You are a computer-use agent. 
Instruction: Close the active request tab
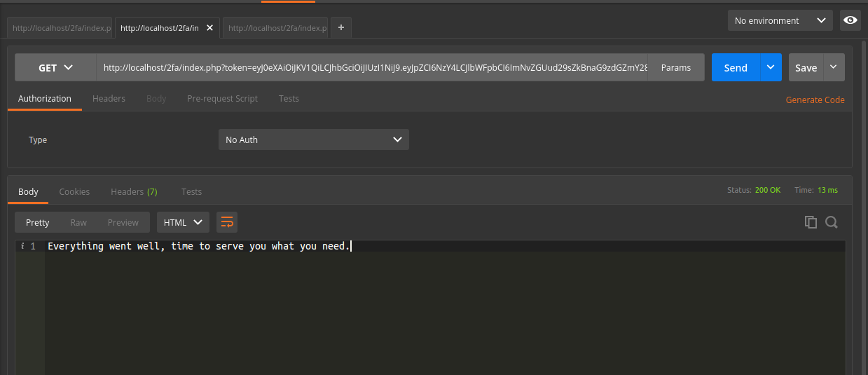click(209, 28)
